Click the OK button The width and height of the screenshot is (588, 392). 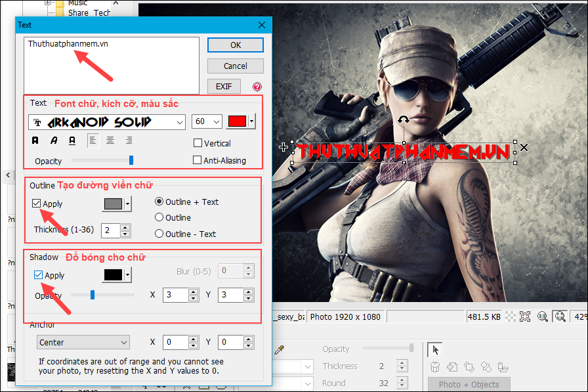click(x=235, y=45)
